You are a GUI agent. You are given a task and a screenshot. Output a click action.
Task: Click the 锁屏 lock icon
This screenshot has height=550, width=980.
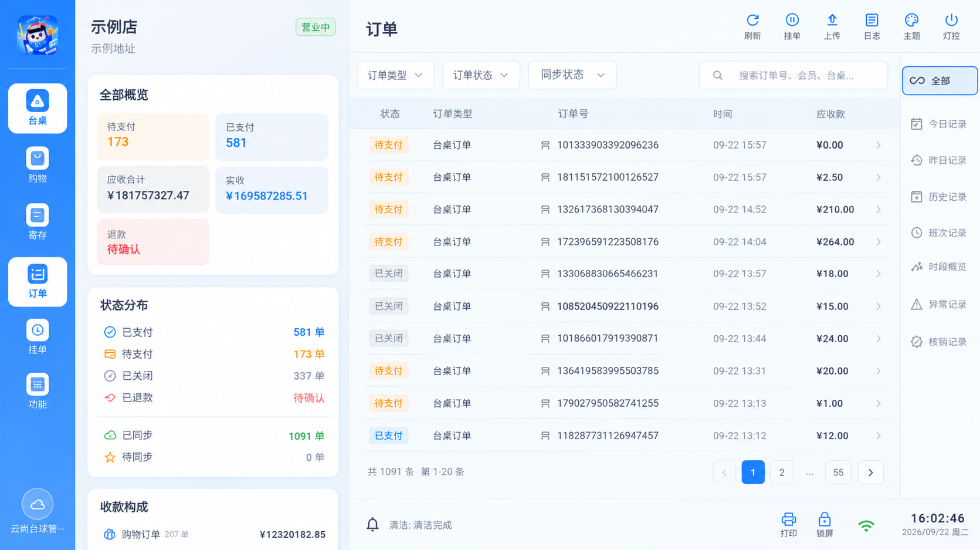click(825, 524)
